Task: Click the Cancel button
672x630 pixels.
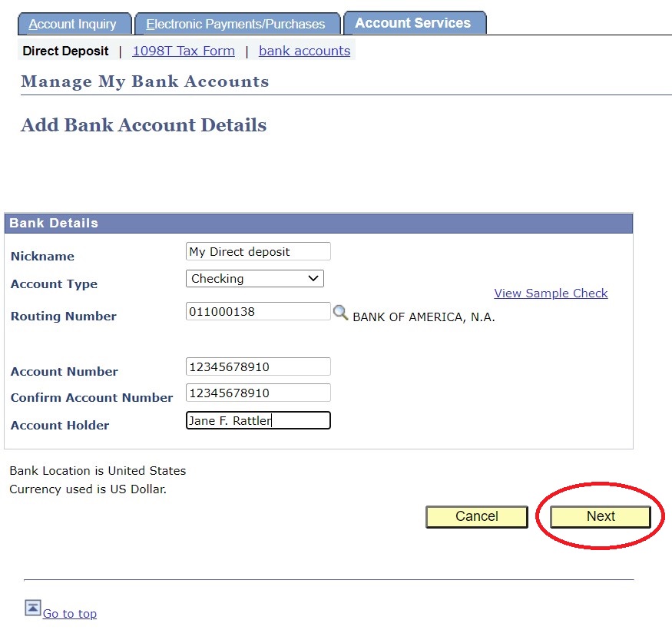Action: pos(477,516)
